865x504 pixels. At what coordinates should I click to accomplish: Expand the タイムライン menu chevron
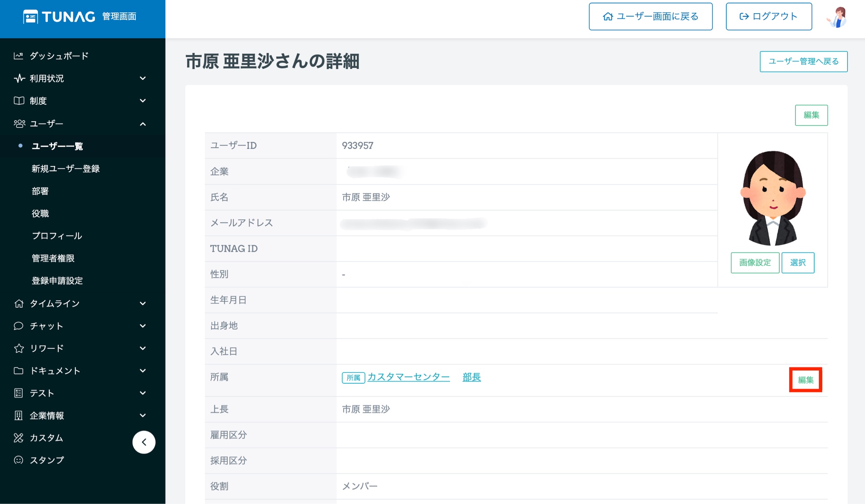pyautogui.click(x=143, y=304)
